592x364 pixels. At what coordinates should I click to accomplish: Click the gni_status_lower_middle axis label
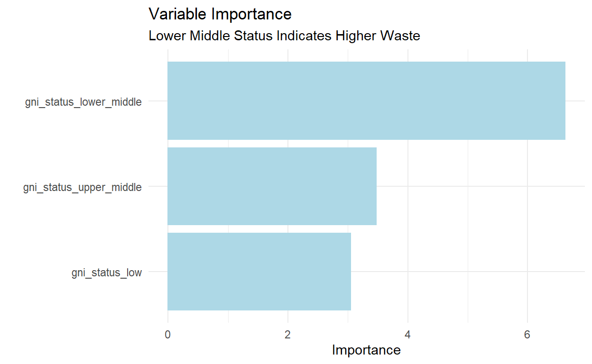[x=83, y=102]
